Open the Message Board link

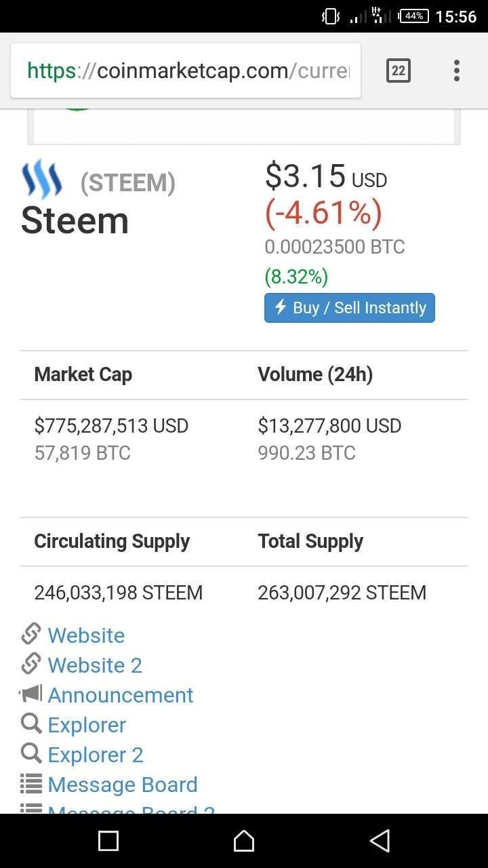(123, 785)
